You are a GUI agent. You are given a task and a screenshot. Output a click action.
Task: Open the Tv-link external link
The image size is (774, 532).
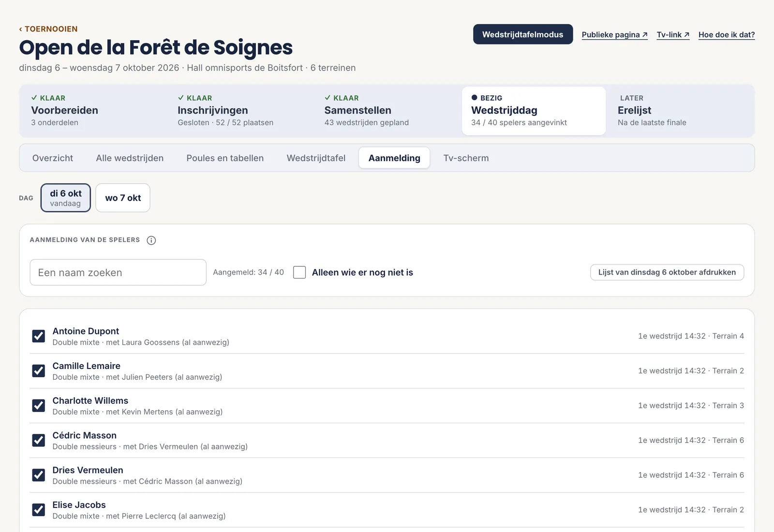673,35
